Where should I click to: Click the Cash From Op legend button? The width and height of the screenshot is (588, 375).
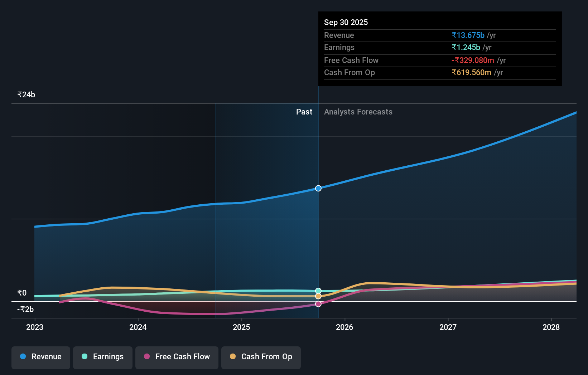click(x=261, y=357)
